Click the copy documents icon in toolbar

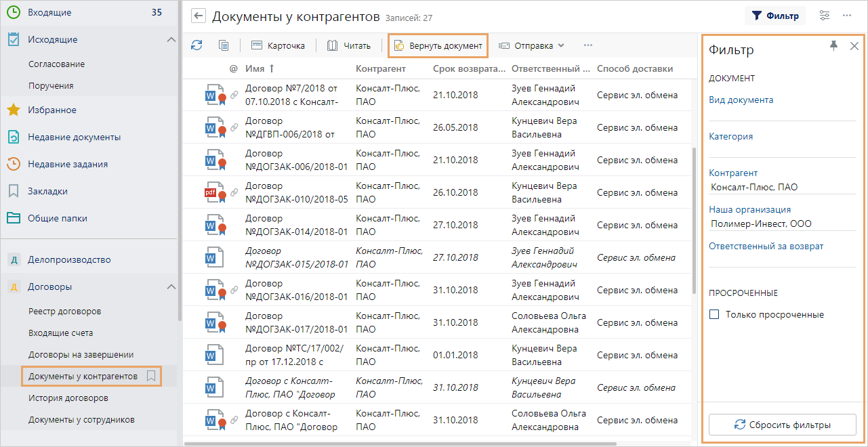pyautogui.click(x=224, y=45)
